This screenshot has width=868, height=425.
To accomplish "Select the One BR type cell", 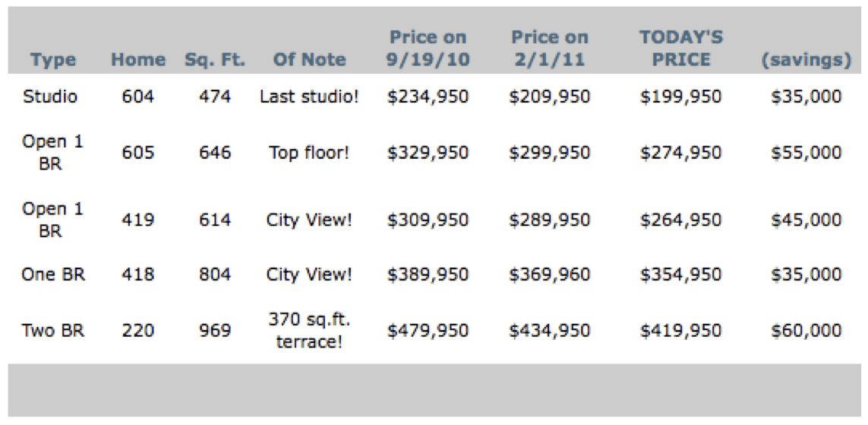I will click(53, 274).
